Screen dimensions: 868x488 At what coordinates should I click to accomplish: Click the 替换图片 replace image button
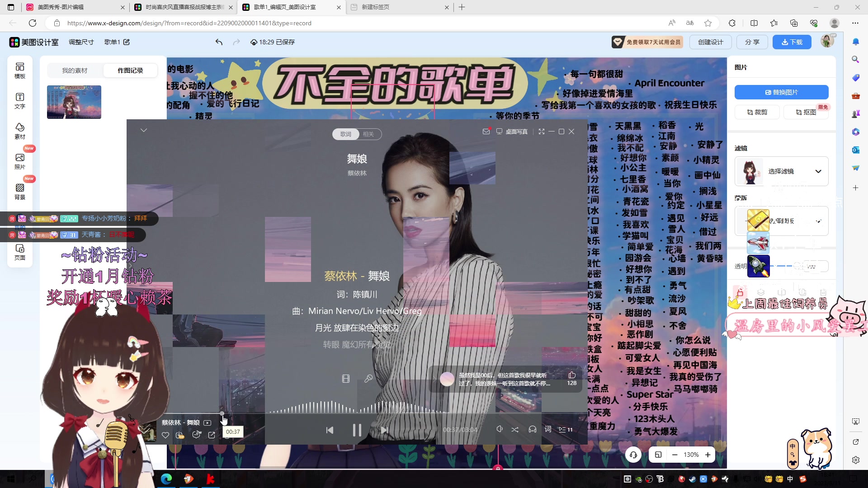tap(781, 92)
